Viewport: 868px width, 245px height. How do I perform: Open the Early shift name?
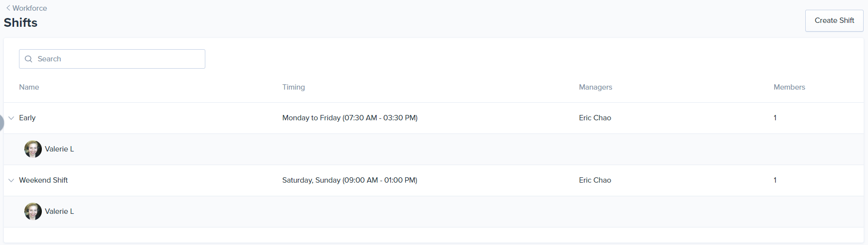click(27, 118)
